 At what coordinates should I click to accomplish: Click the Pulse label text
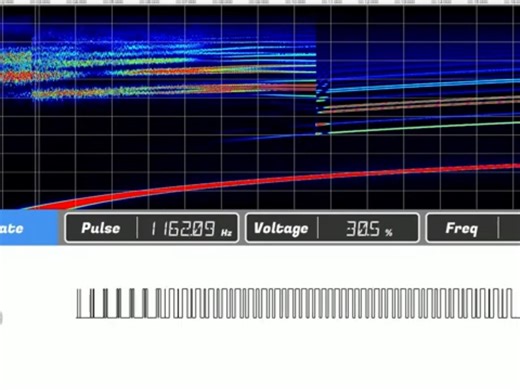(101, 228)
